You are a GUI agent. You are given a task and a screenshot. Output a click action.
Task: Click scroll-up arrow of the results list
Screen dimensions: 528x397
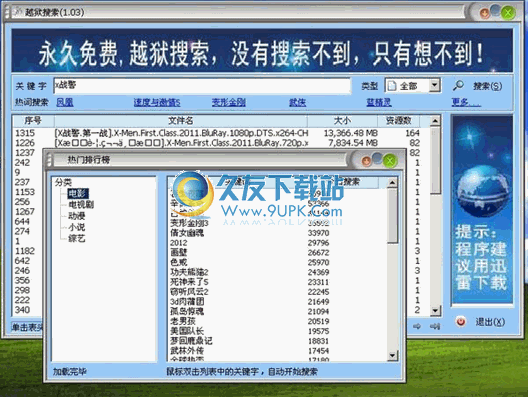pos(435,121)
